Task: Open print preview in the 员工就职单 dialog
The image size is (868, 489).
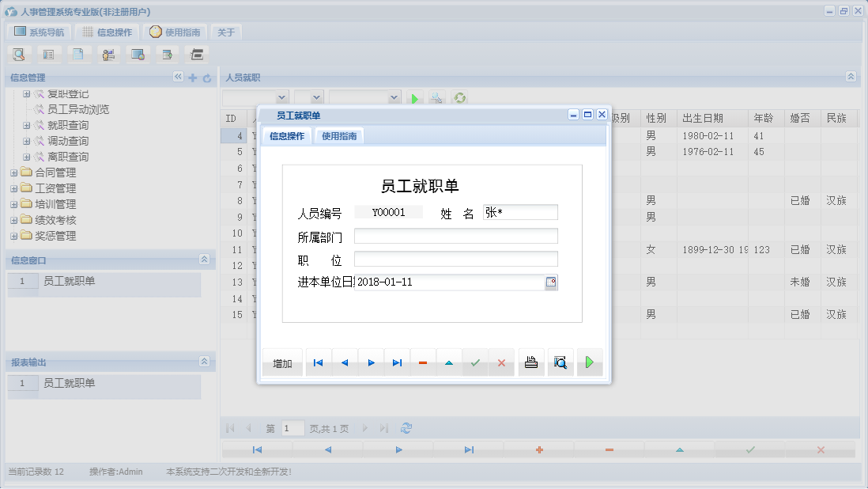Action: [x=560, y=362]
